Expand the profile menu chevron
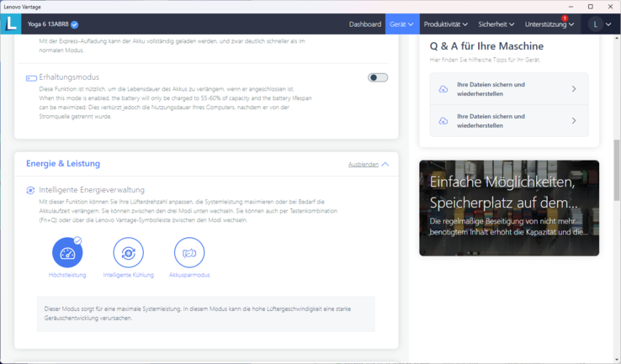This screenshot has width=621, height=364. 608,24
